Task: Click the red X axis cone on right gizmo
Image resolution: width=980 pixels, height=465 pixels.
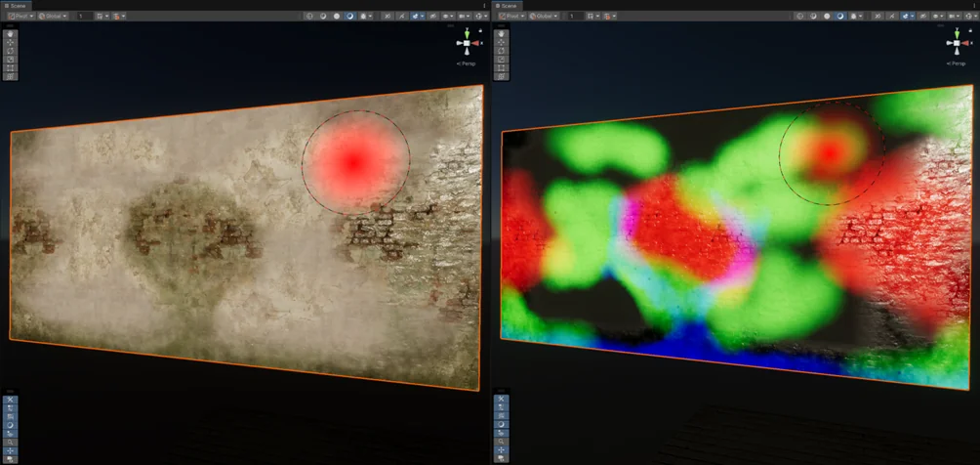Action: 966,43
